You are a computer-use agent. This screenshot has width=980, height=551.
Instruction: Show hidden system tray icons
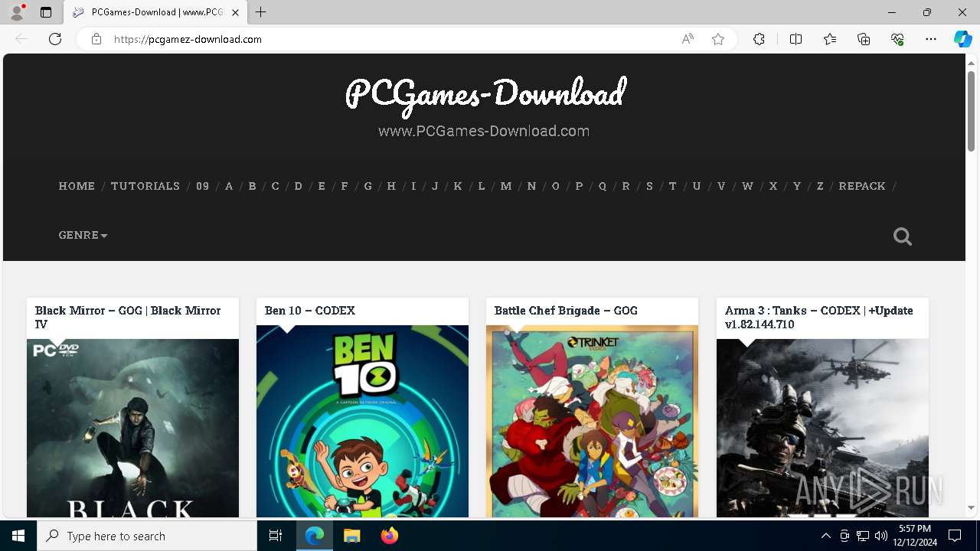click(x=825, y=536)
